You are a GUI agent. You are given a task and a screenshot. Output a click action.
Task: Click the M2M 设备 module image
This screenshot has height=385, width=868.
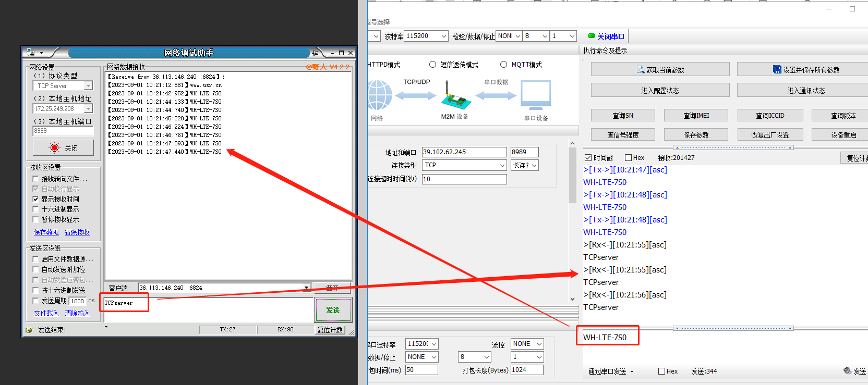tap(455, 96)
